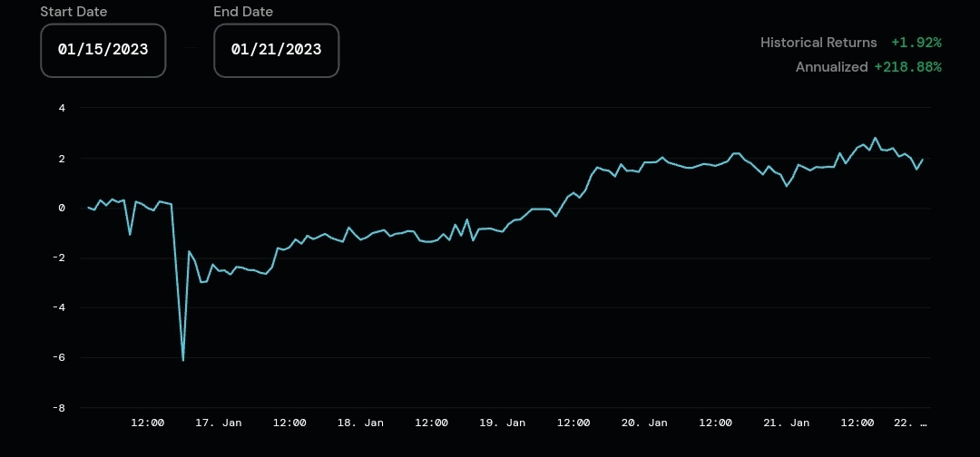The width and height of the screenshot is (980, 457).
Task: Select the y-axis label '-6'
Action: pyautogui.click(x=59, y=358)
